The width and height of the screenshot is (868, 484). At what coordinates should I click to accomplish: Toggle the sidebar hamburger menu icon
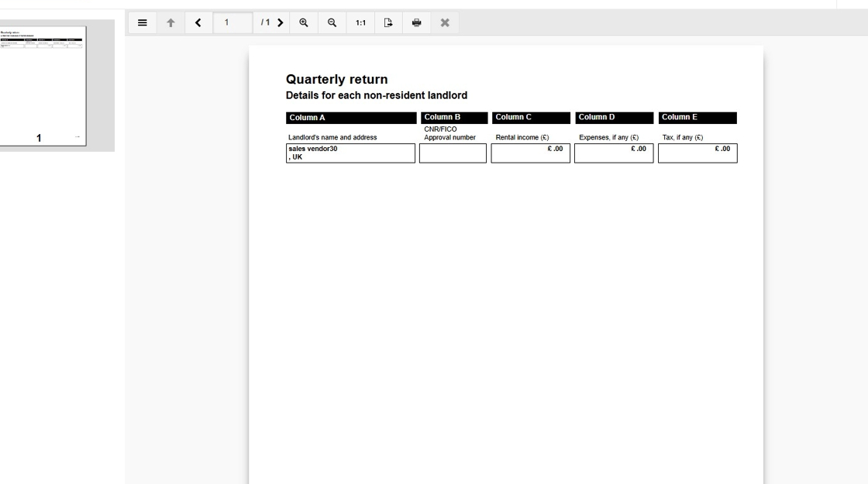click(x=143, y=22)
